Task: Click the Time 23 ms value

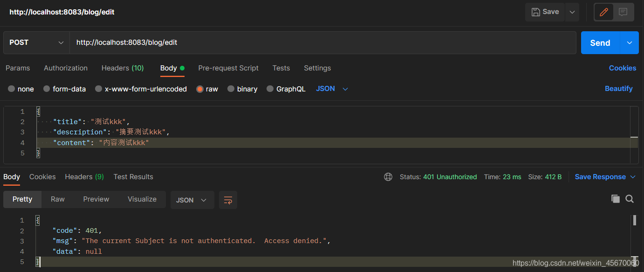Action: 512,177
